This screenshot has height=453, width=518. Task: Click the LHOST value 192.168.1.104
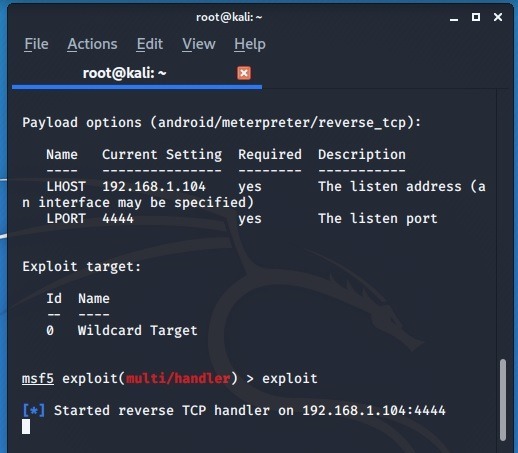click(x=154, y=186)
